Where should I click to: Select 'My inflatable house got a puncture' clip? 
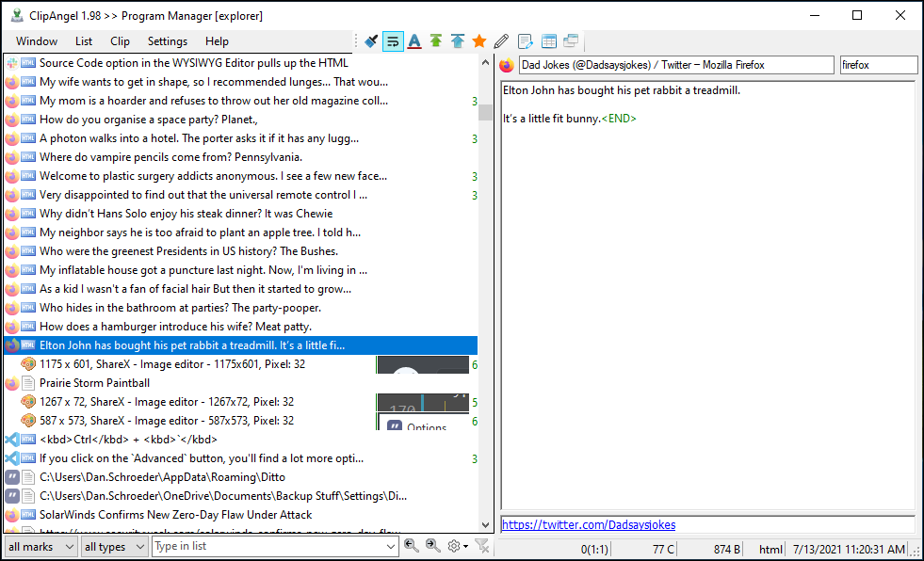[240, 270]
